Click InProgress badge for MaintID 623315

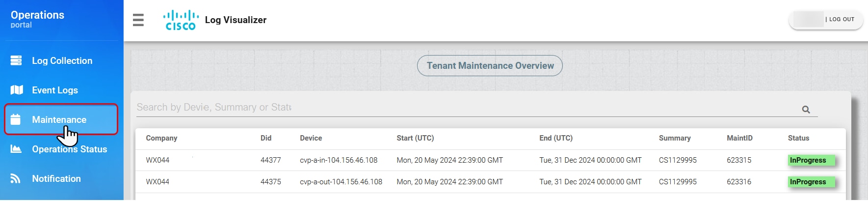[x=812, y=160]
